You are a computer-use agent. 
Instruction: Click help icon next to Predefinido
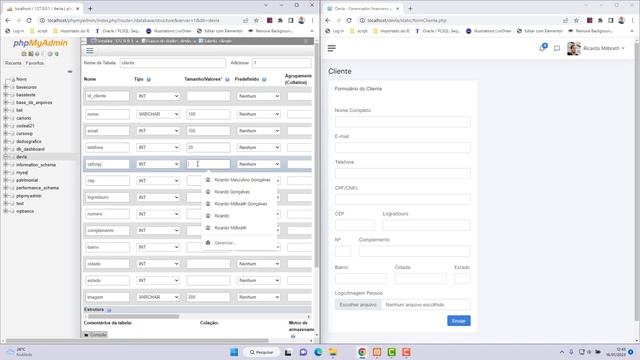tap(264, 80)
